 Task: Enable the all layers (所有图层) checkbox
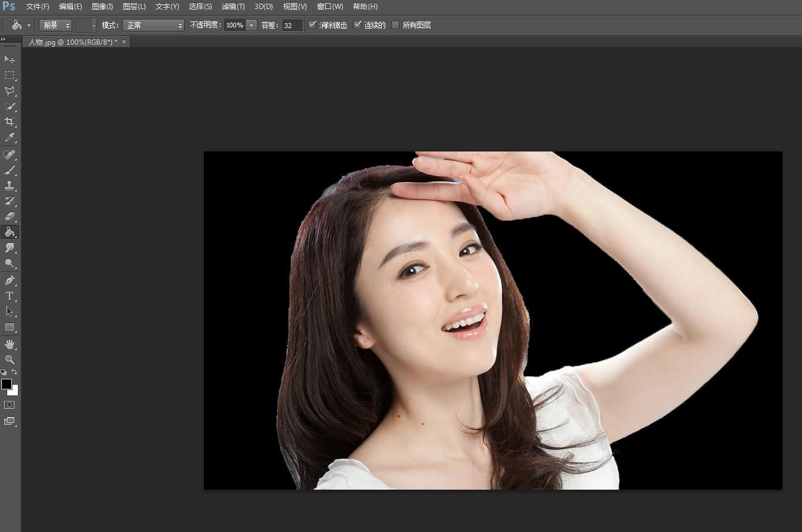[x=395, y=25]
